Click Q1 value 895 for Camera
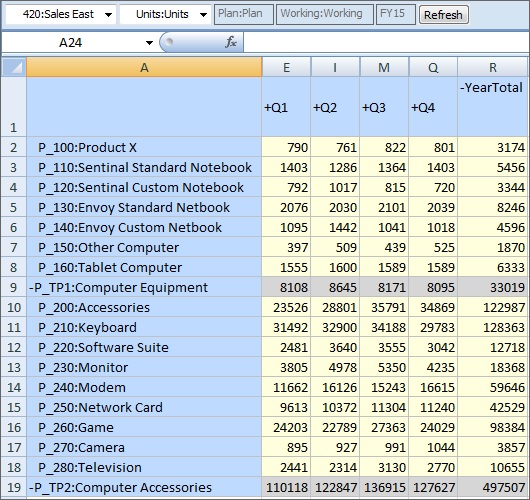The height and width of the screenshot is (500, 530). (286, 447)
